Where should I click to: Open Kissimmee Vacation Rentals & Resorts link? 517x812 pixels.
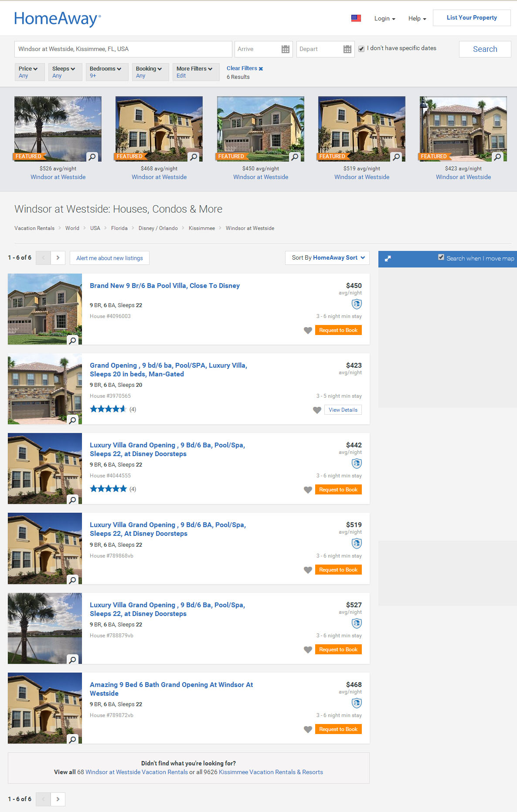[x=271, y=772]
